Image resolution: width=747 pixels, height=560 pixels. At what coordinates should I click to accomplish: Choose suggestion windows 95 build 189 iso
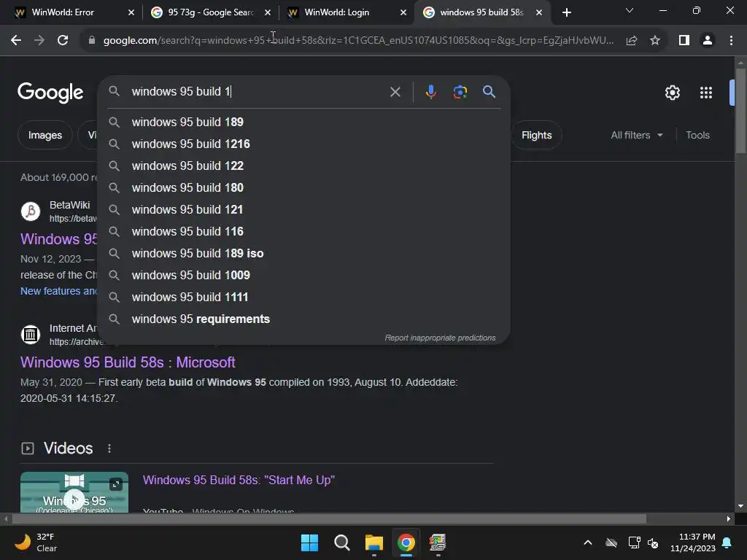pyautogui.click(x=303, y=253)
